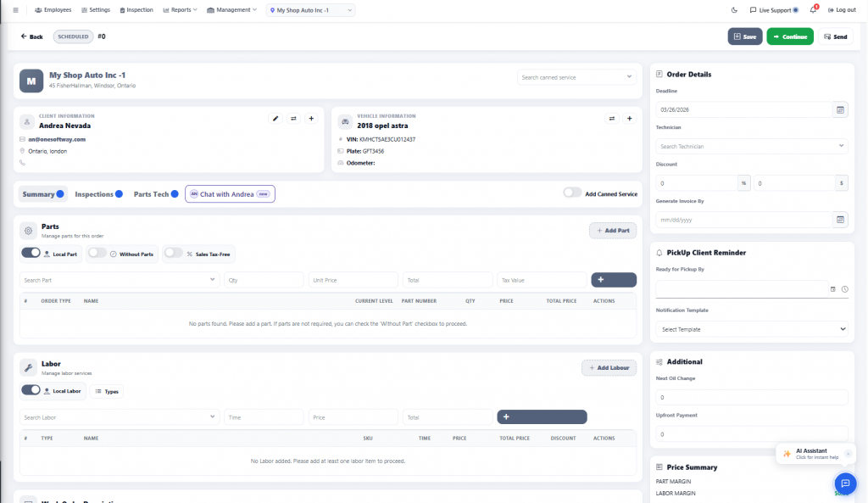Click swap vehicle arrows icon
868x503 pixels.
pyautogui.click(x=611, y=119)
